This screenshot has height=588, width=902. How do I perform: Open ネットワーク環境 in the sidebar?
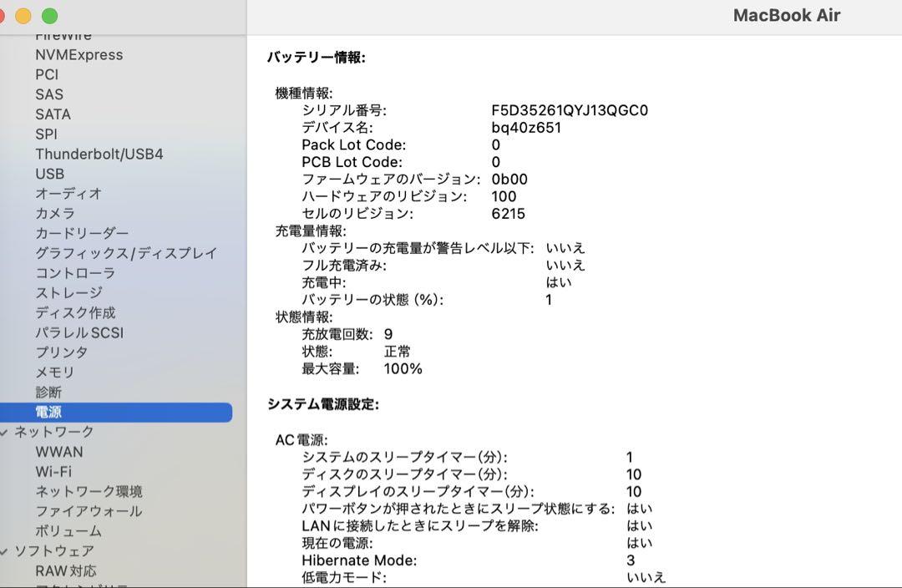(89, 492)
